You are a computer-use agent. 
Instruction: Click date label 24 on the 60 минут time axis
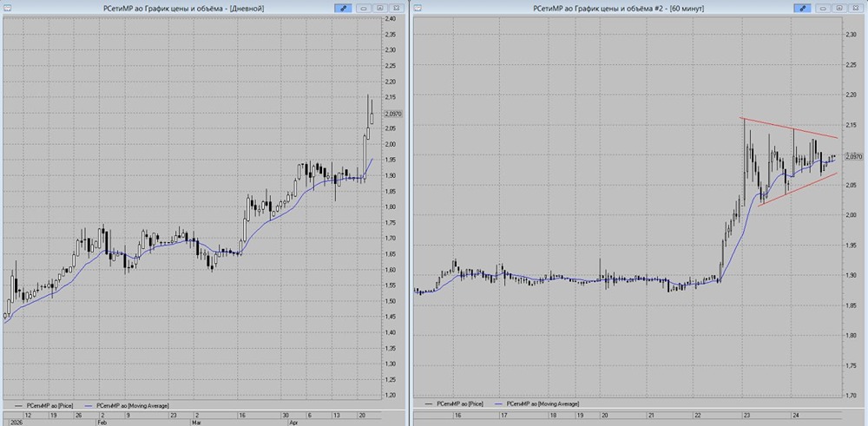coord(794,415)
